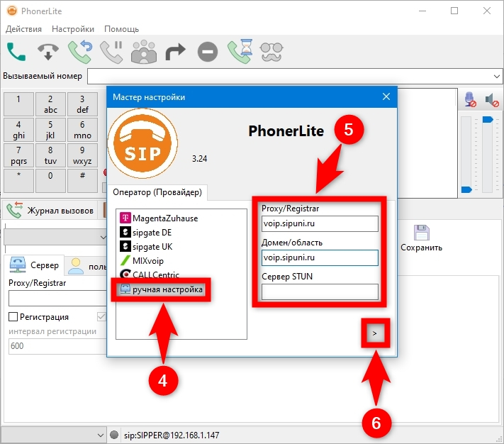Click the next > button in wizard
This screenshot has height=444, width=504.
(375, 333)
